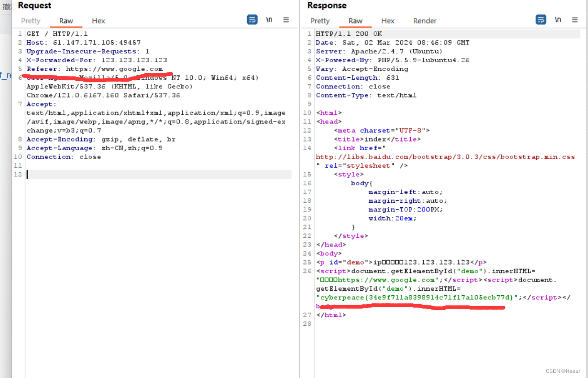Place cursor on empty request line 12
Image resolution: width=588 pixels, height=378 pixels.
click(159, 174)
